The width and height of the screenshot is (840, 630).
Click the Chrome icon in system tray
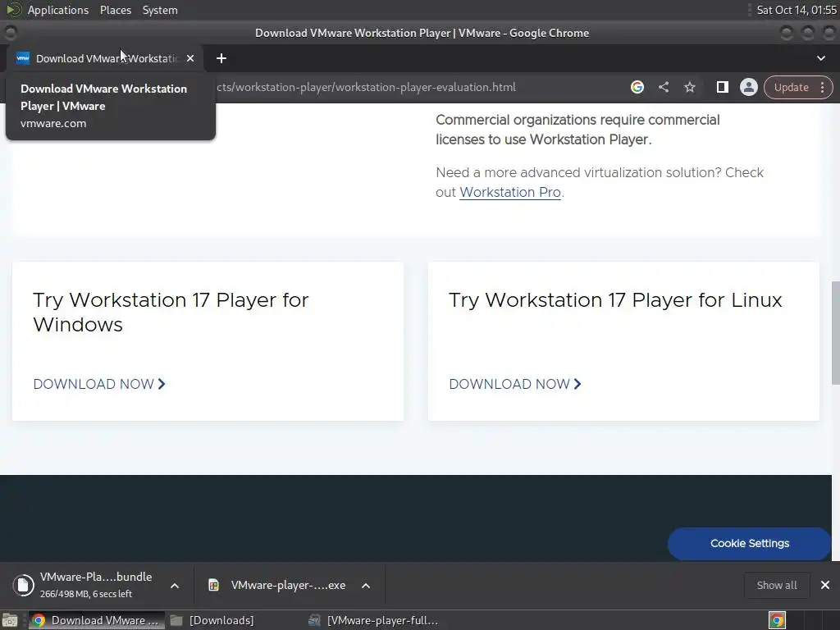[777, 620]
